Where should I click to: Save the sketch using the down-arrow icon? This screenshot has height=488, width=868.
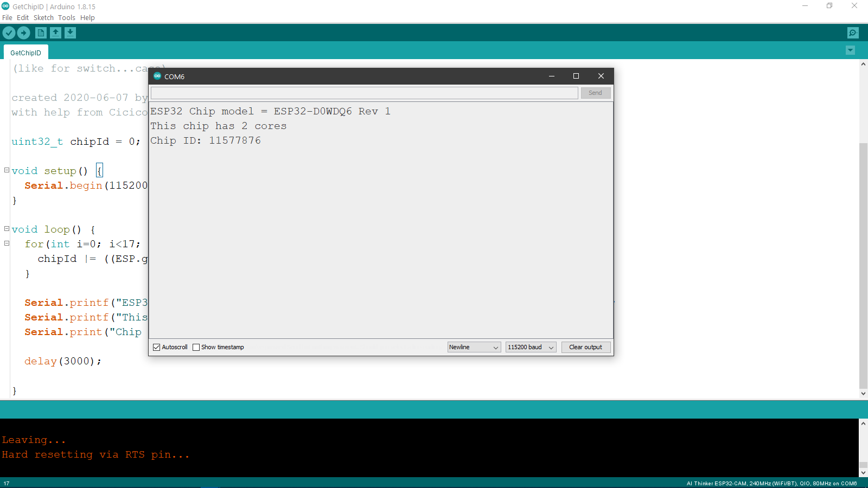[x=70, y=33]
